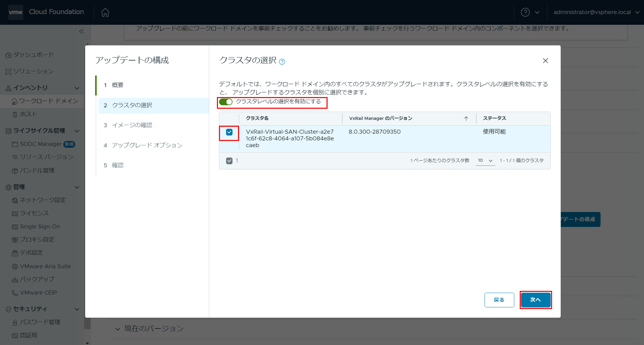Go to home via house icon
This screenshot has height=345, width=644.
[x=105, y=12]
